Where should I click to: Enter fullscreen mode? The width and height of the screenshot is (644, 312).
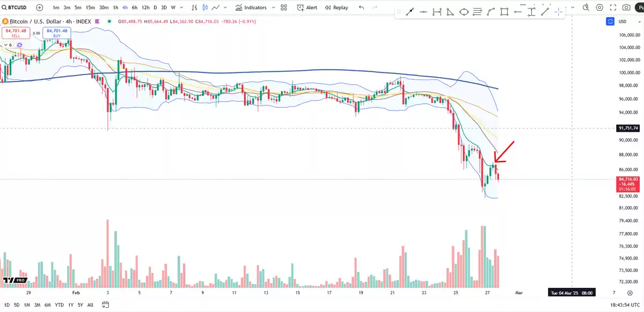click(x=613, y=8)
